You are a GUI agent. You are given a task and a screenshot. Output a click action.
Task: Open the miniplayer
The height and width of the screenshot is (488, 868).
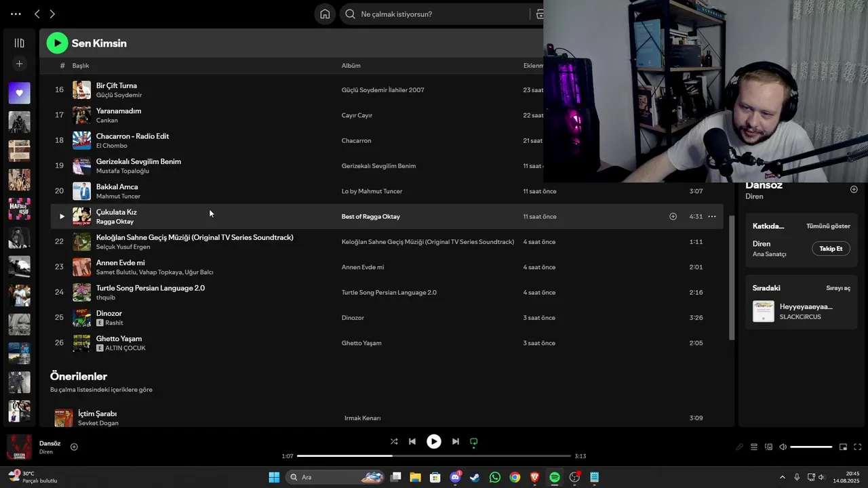click(843, 447)
